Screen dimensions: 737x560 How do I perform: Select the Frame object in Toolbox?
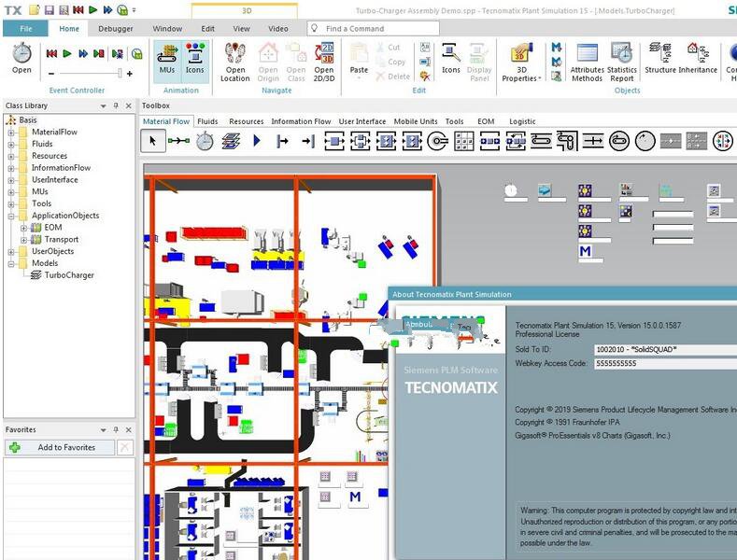click(231, 141)
